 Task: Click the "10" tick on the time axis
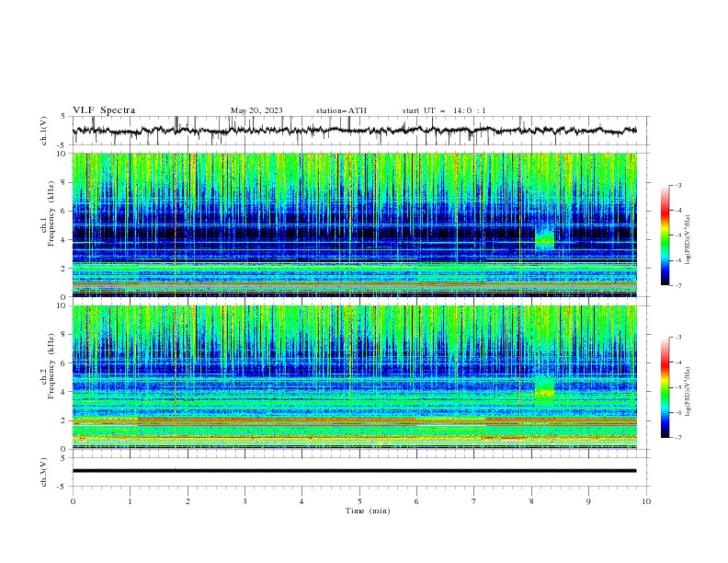pos(646,501)
